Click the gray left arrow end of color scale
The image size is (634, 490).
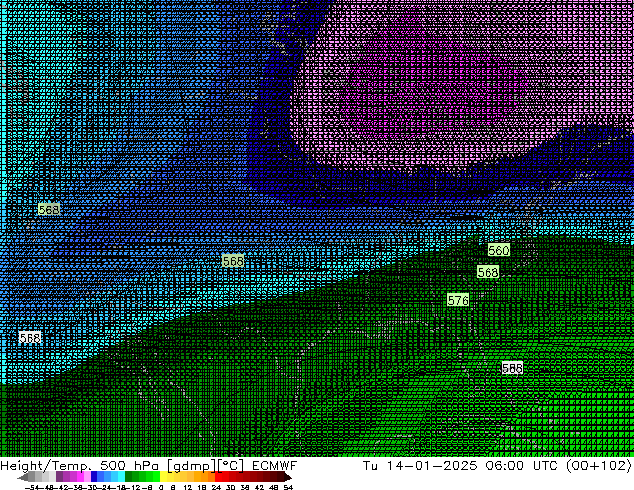pyautogui.click(x=22, y=477)
